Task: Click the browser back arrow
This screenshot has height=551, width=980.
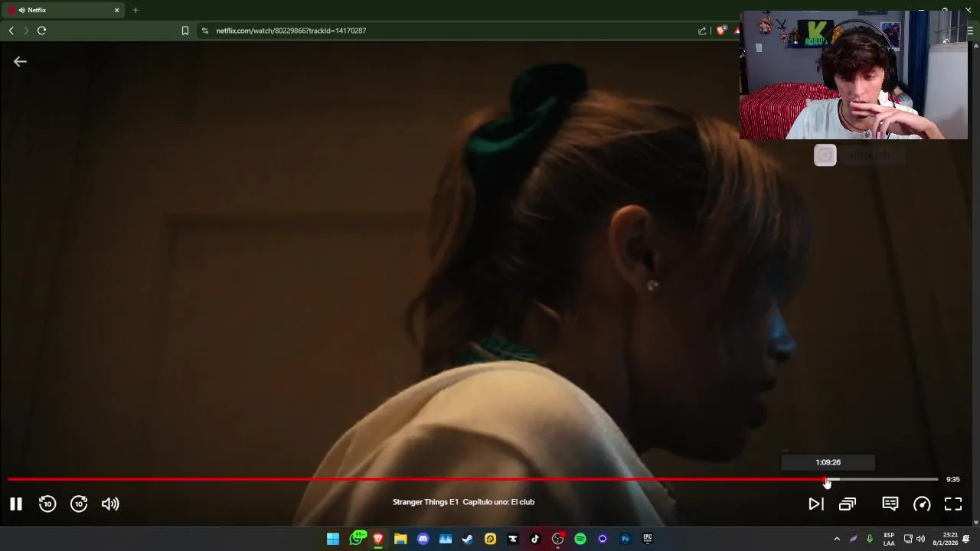Action: (x=11, y=31)
